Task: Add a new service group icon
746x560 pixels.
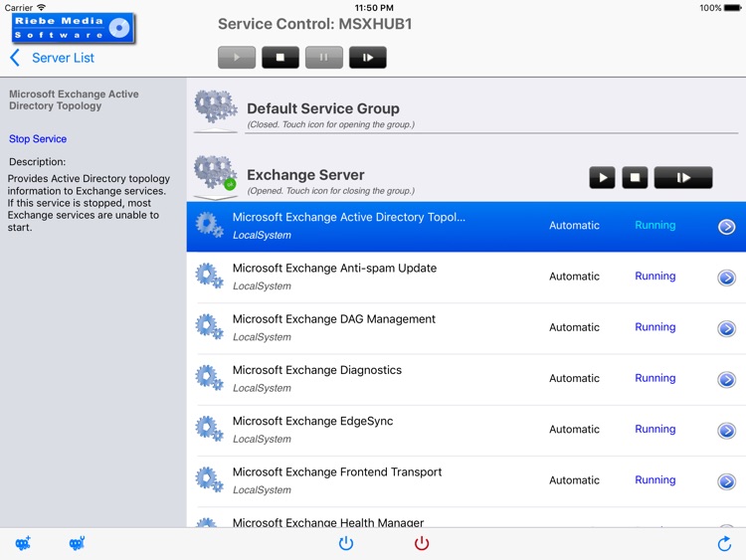Action: tap(23, 543)
